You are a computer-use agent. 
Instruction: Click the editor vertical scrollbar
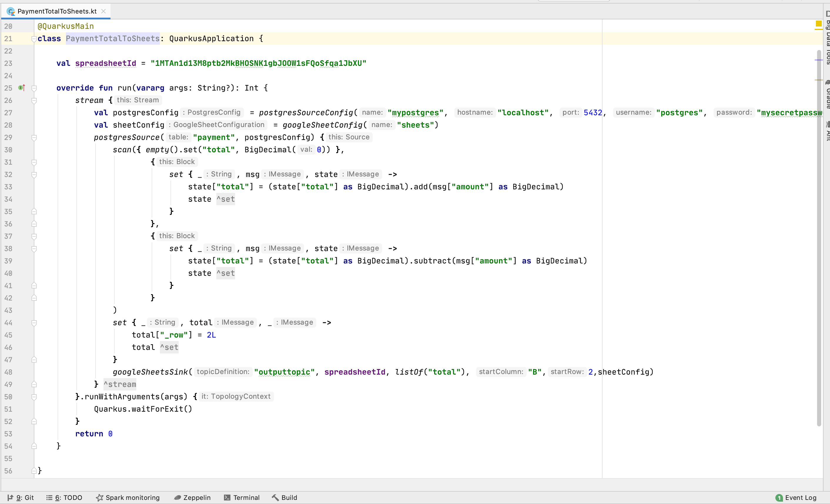click(819, 236)
